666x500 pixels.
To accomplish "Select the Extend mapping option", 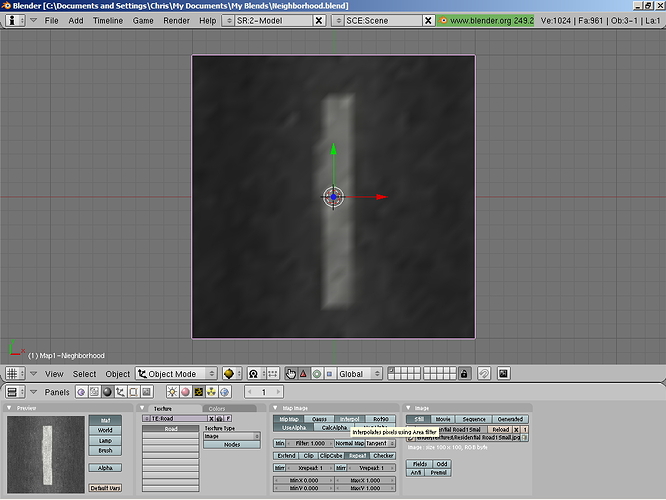I will pos(286,455).
